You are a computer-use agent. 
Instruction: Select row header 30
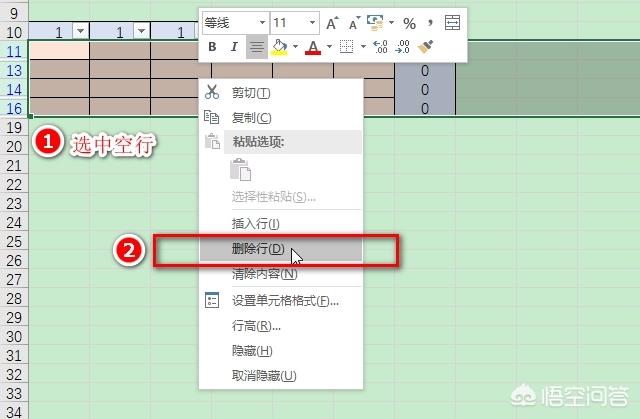(14, 337)
